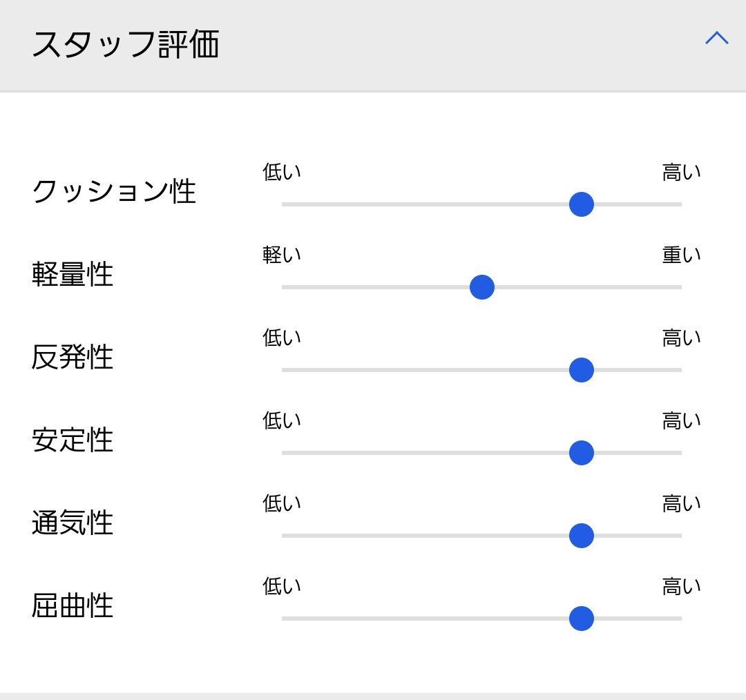Click 高い label above 屈曲性 slider

(x=681, y=586)
